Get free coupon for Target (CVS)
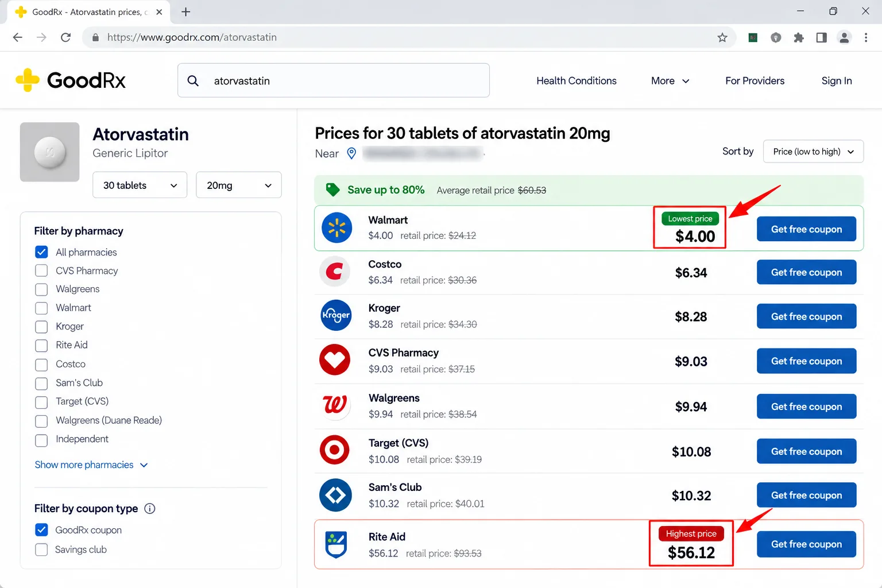This screenshot has height=588, width=882. point(806,451)
